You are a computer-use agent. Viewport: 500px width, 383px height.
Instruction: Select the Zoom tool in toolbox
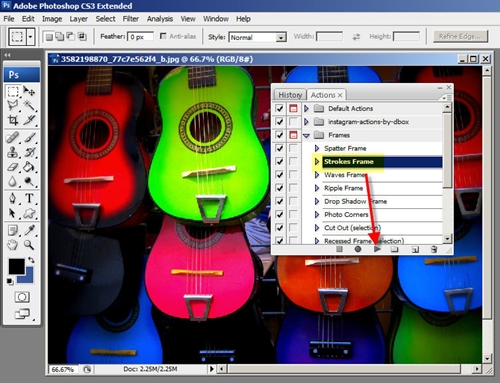point(29,245)
